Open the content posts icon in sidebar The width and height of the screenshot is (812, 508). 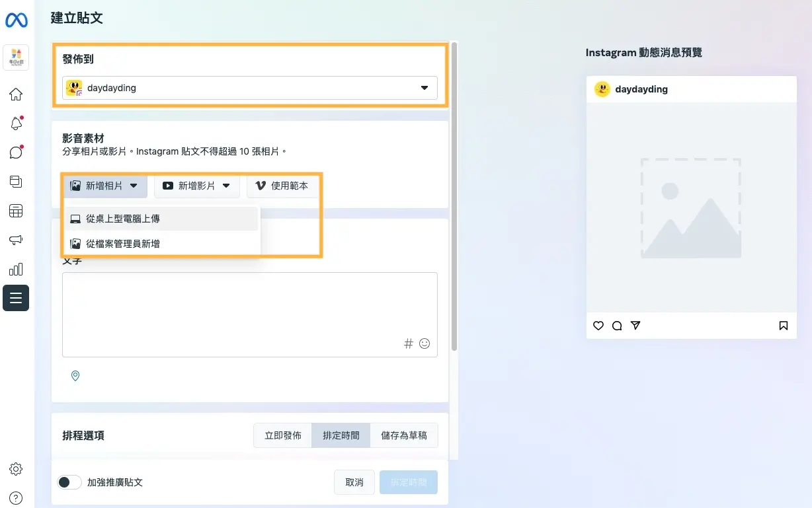(x=16, y=182)
